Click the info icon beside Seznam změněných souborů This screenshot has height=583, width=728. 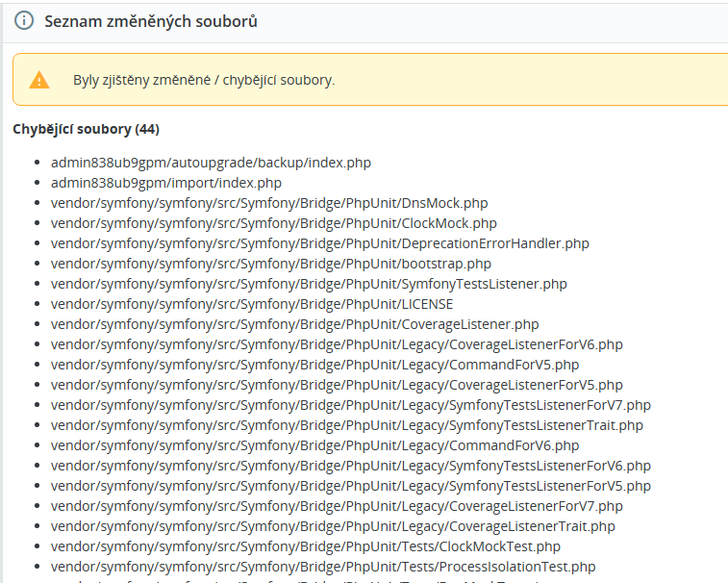click(x=24, y=21)
